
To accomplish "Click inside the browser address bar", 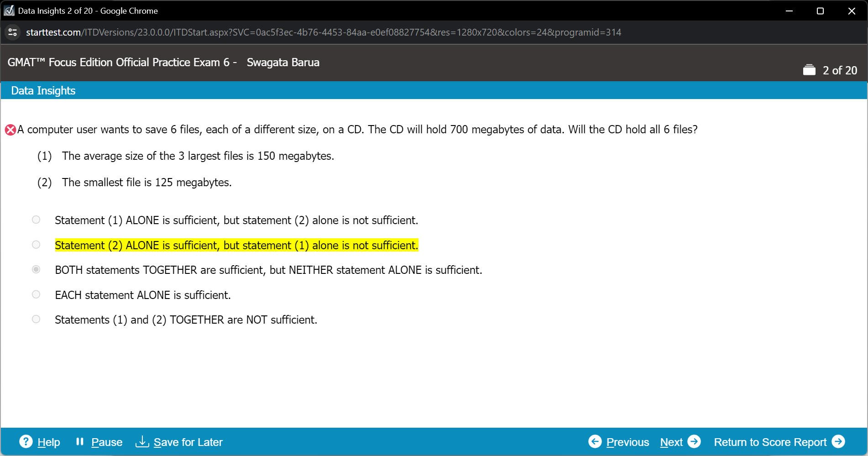I will click(x=319, y=32).
